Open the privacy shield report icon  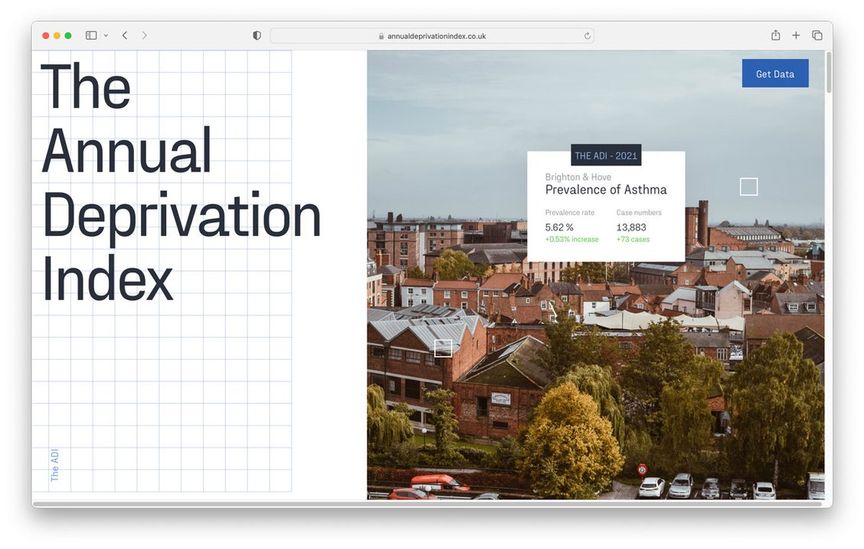257,35
